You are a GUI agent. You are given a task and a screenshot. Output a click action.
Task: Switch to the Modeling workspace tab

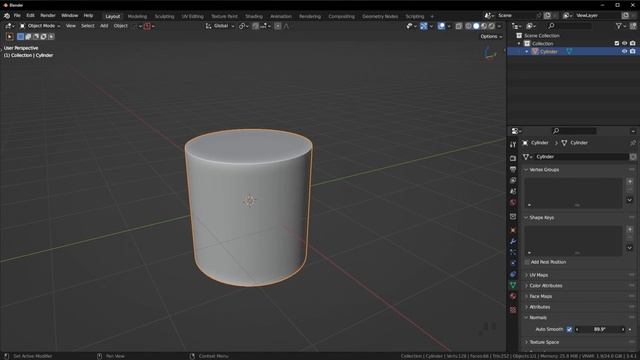click(x=137, y=16)
